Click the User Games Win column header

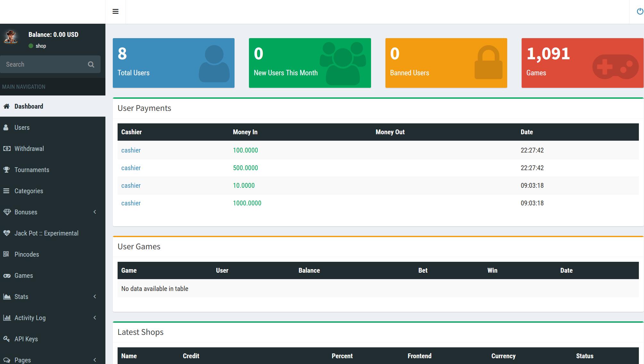[492, 270]
